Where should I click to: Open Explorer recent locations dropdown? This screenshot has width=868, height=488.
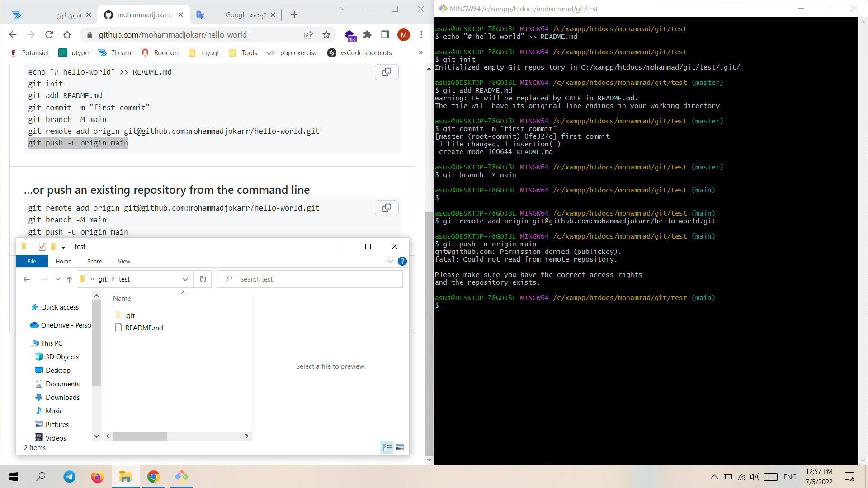58,279
